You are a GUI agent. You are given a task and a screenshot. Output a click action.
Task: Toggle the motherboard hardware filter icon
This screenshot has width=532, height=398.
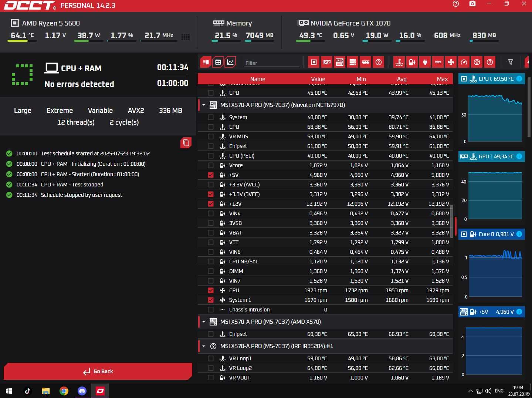point(340,62)
